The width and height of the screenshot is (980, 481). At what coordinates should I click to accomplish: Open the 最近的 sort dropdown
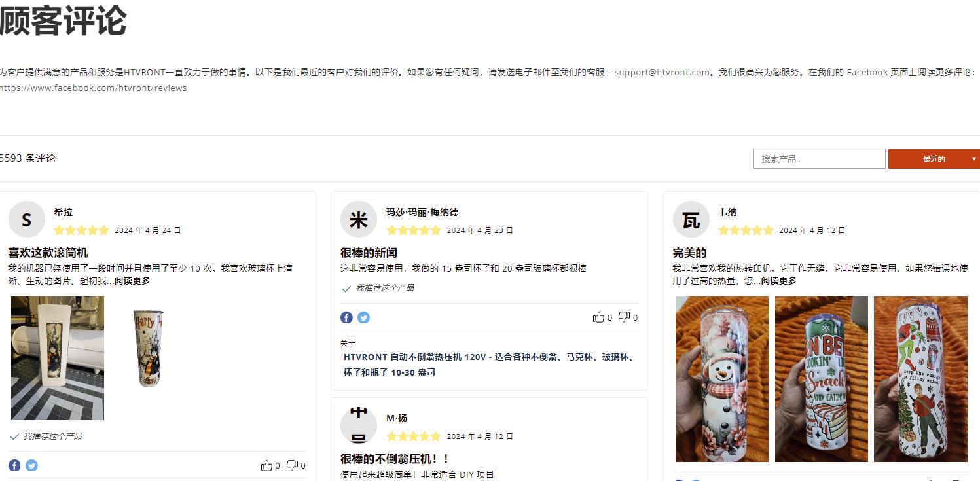click(934, 159)
